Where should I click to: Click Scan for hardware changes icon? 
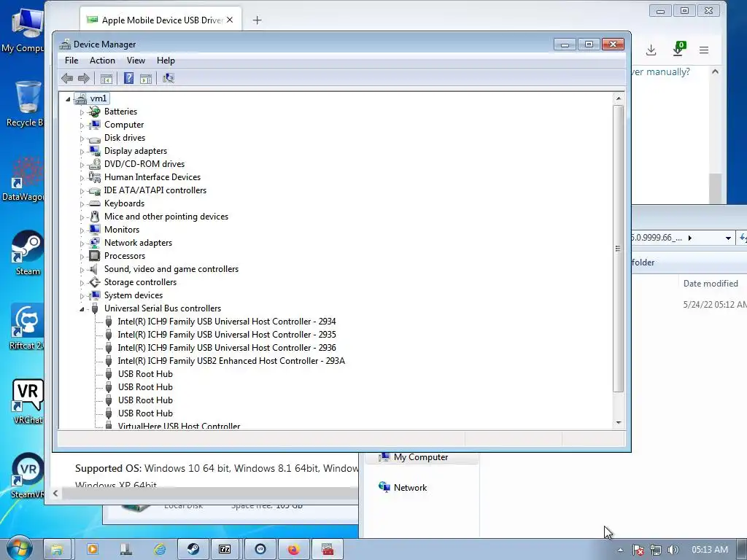(x=169, y=78)
